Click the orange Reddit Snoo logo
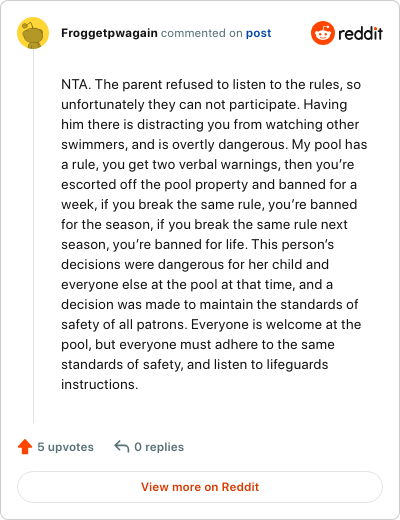The image size is (400, 520). pyautogui.click(x=322, y=33)
